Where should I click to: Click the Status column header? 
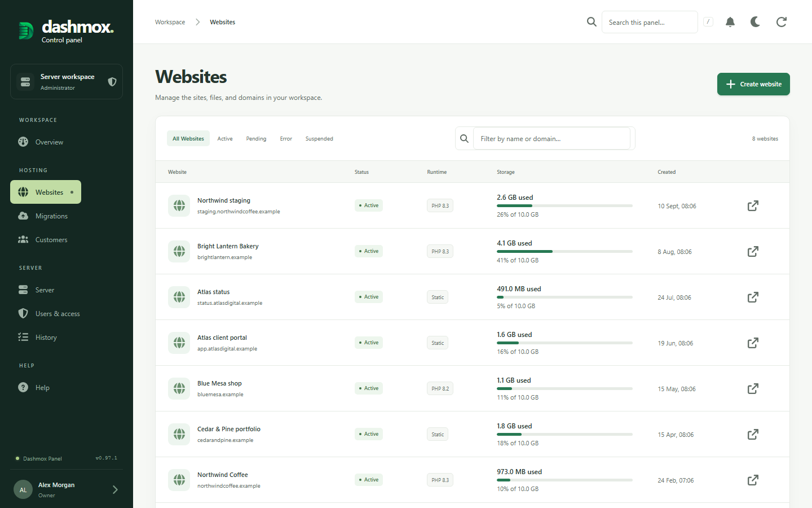click(361, 172)
